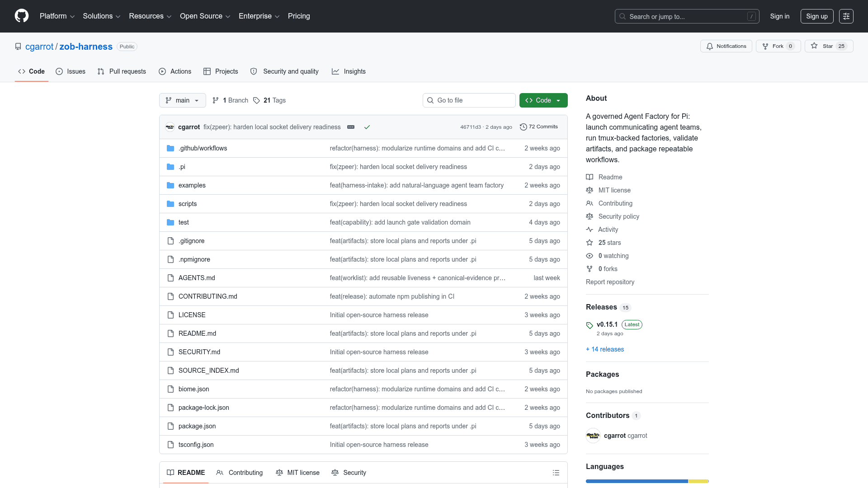This screenshot has width=868, height=488.
Task: View the 72 Commits history
Action: [x=539, y=127]
